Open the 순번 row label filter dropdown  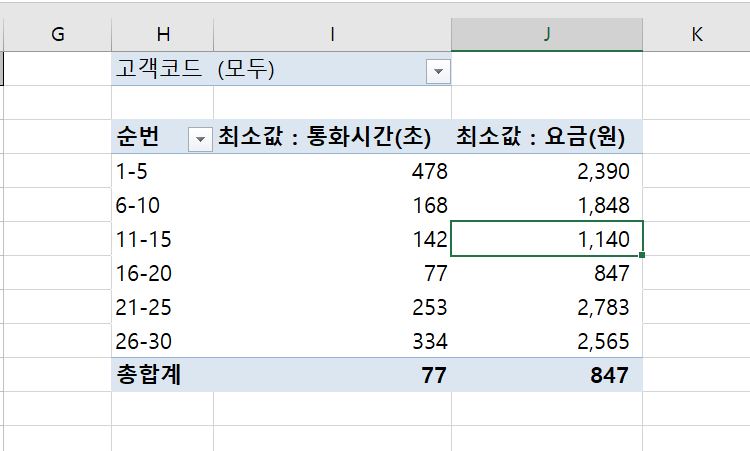click(x=200, y=138)
